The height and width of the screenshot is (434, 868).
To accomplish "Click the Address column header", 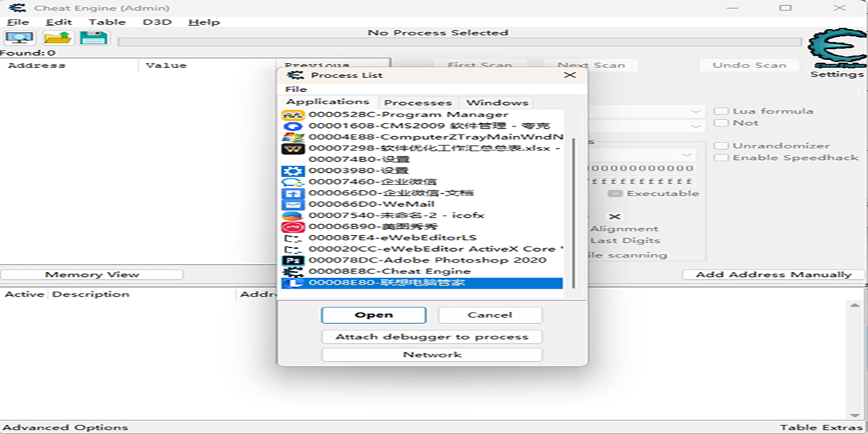I will (x=36, y=65).
